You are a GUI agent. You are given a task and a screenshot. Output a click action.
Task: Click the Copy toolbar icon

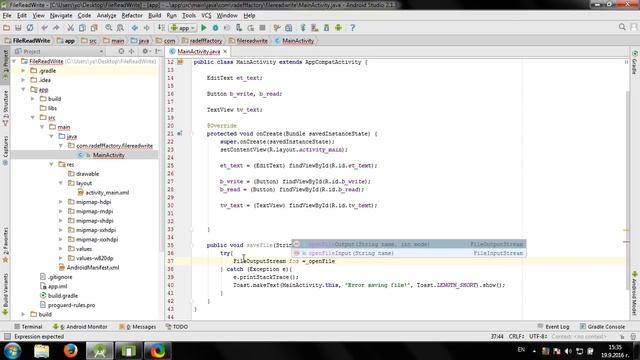point(82,28)
